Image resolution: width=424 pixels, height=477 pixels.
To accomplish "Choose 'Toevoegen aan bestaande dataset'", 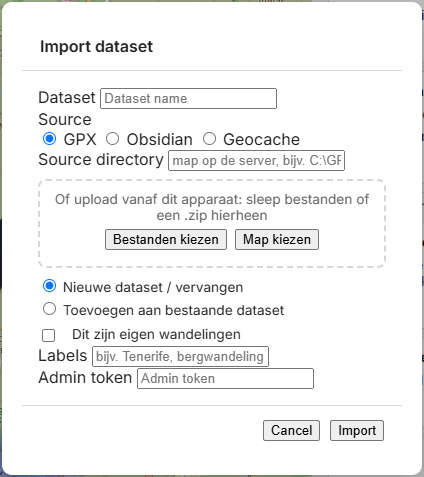I will pos(49,309).
